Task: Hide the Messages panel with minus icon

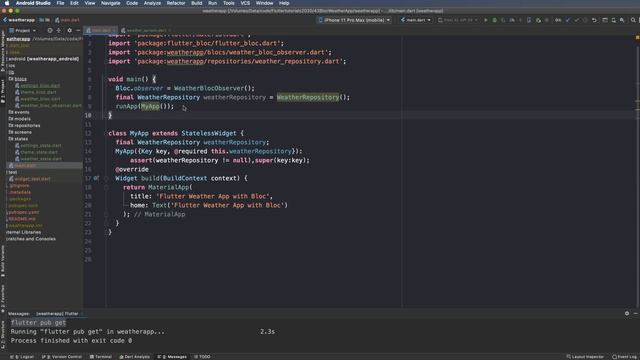Action: [636, 313]
